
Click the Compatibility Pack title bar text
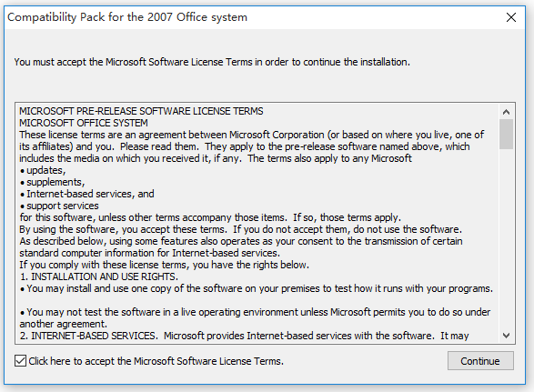[x=127, y=17]
